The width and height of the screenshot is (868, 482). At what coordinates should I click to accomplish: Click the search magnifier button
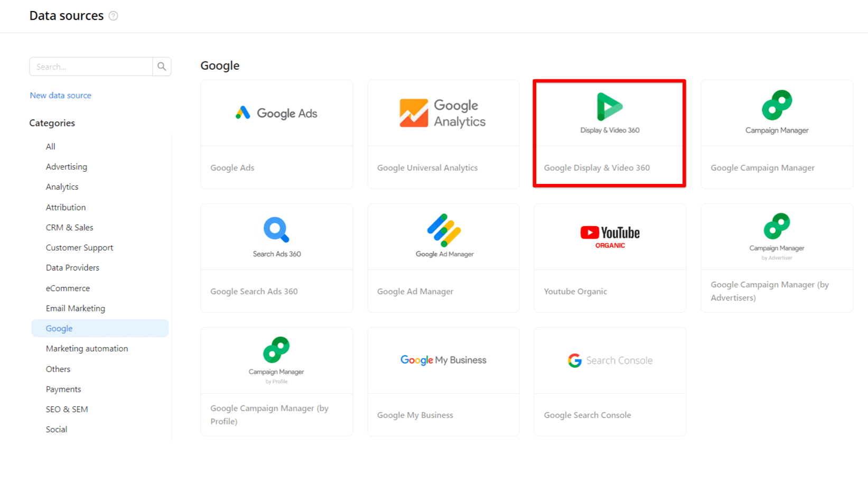(162, 67)
